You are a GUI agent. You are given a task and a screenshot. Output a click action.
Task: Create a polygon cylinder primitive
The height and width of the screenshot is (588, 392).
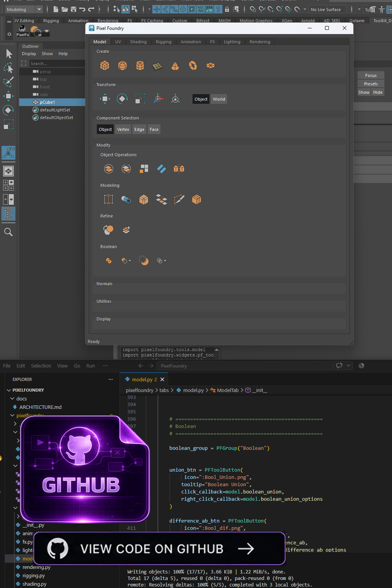pyautogui.click(x=140, y=66)
